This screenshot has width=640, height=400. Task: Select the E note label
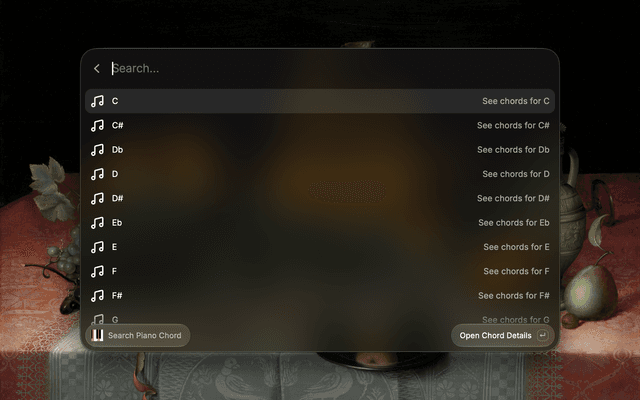(x=114, y=247)
